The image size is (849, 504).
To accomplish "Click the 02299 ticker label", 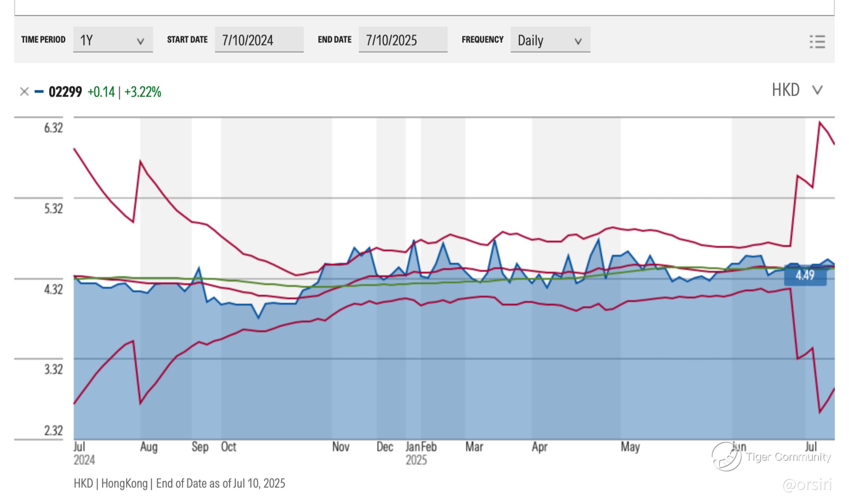I will click(x=65, y=92).
